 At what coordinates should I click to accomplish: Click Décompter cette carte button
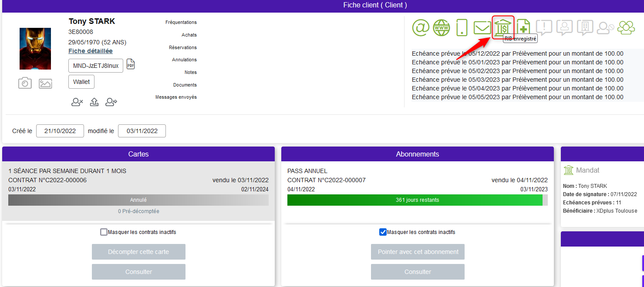[138, 252]
